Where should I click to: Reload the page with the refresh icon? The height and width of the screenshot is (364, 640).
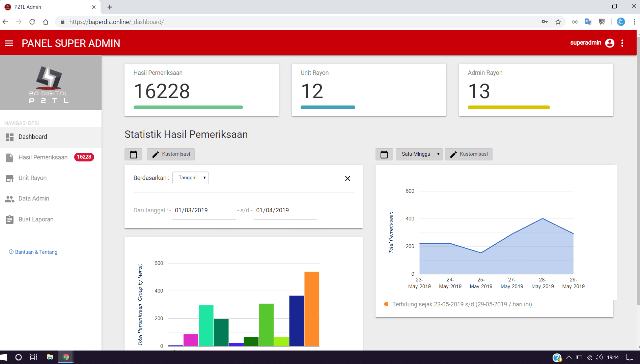pos(32,22)
